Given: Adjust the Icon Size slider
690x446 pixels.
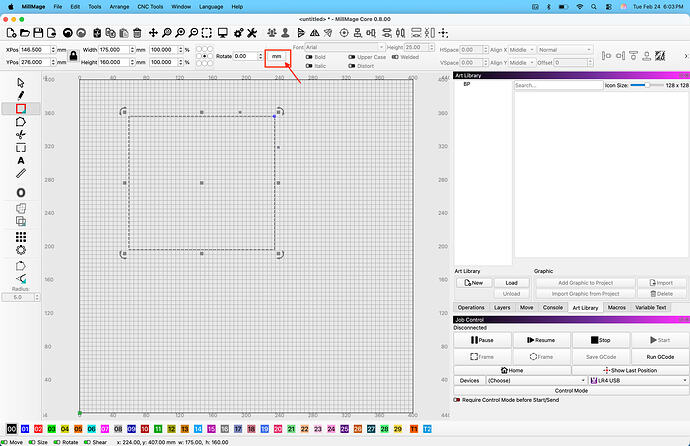Looking at the screenshot, I should 647,85.
